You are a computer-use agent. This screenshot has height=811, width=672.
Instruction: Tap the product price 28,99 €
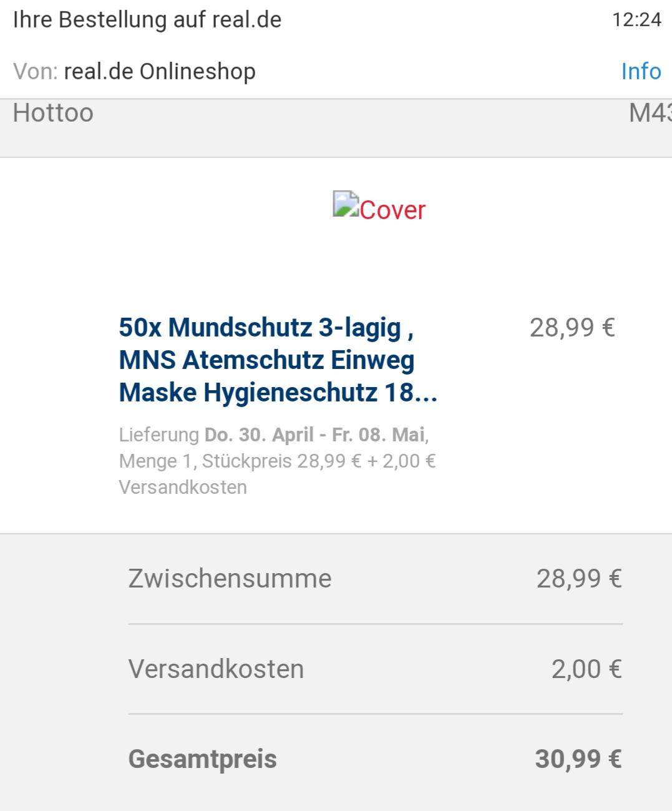[572, 327]
